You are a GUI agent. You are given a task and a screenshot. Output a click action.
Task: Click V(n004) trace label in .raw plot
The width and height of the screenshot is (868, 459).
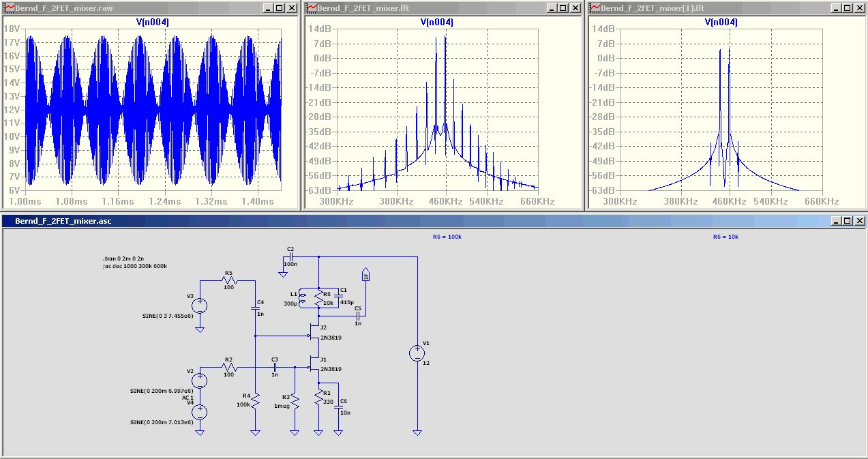coord(153,22)
